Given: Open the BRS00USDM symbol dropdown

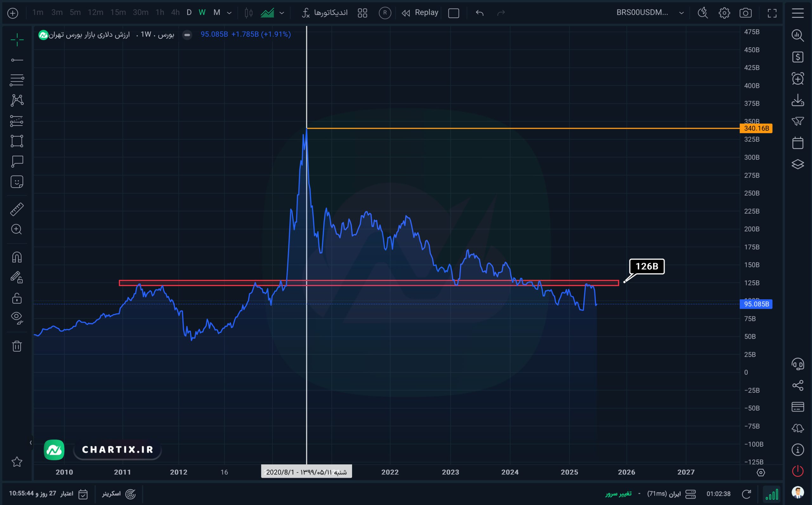Looking at the screenshot, I should click(650, 13).
